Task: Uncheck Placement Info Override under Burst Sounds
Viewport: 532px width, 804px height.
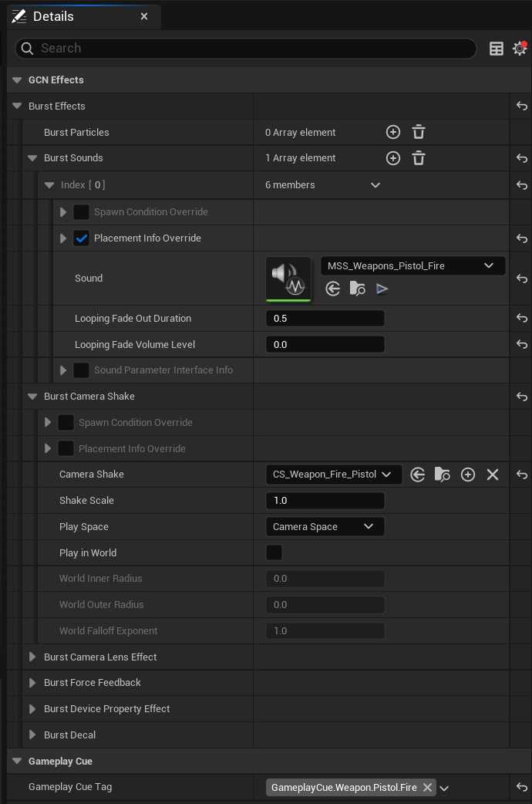Action: (82, 238)
